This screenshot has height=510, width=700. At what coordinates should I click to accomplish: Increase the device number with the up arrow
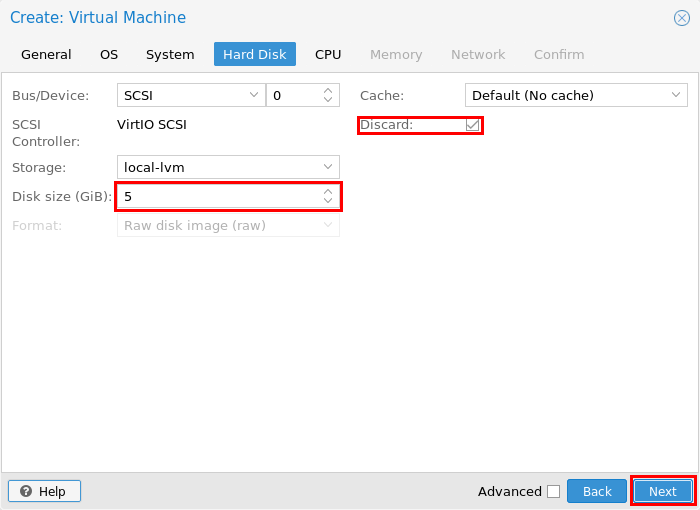(328, 91)
